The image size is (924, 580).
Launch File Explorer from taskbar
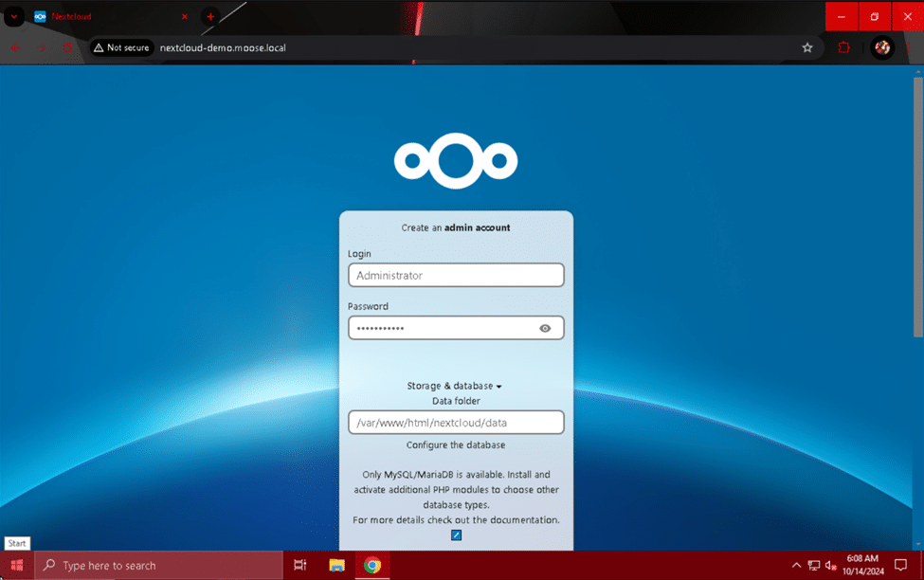click(x=336, y=565)
